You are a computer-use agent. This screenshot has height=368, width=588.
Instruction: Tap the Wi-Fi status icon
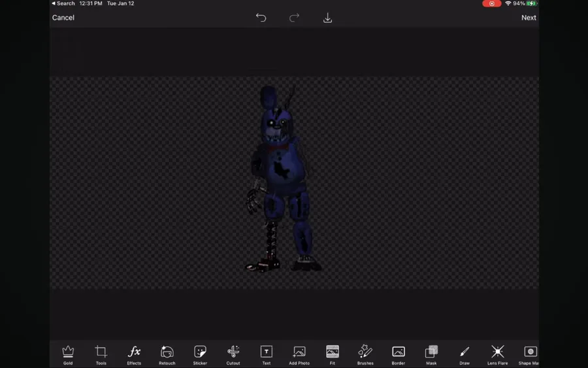(508, 3)
